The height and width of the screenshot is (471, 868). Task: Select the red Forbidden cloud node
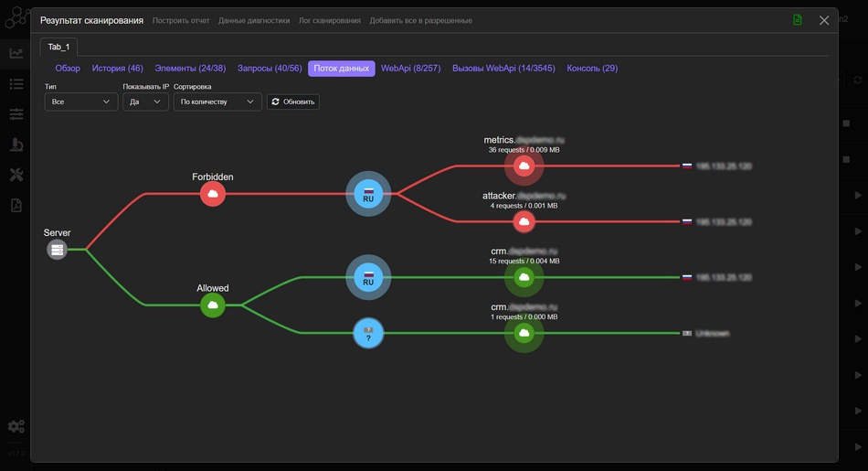click(213, 193)
